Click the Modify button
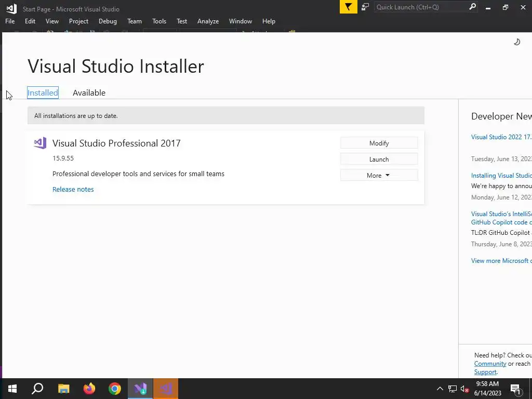Screen dimensions: 532x399 [379, 143]
